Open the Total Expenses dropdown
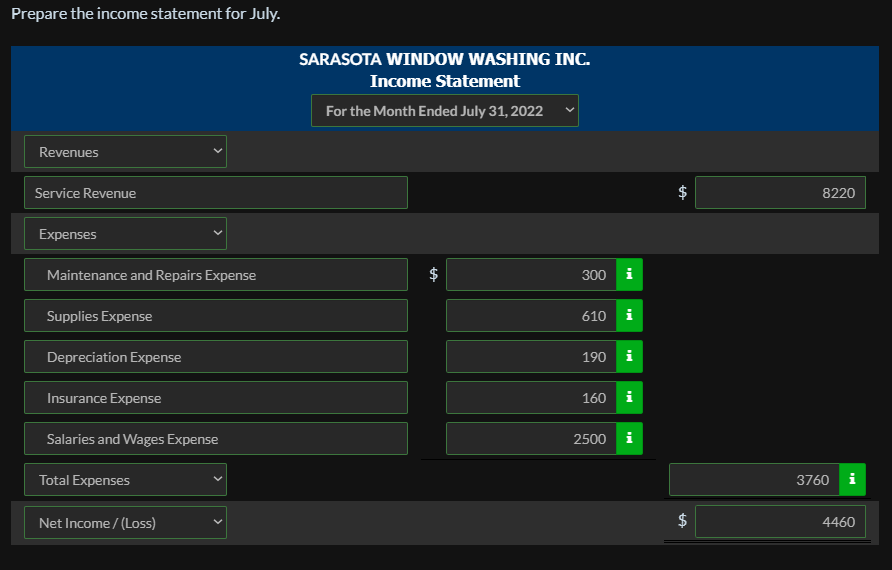The width and height of the screenshot is (892, 570). click(x=125, y=480)
